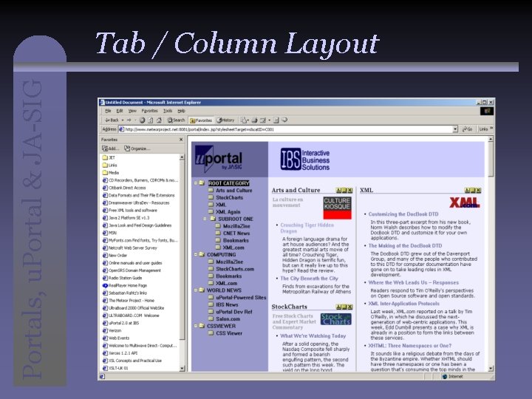Close the XML channel
Image resolution: width=532 pixels, height=399 pixels.
coord(478,191)
